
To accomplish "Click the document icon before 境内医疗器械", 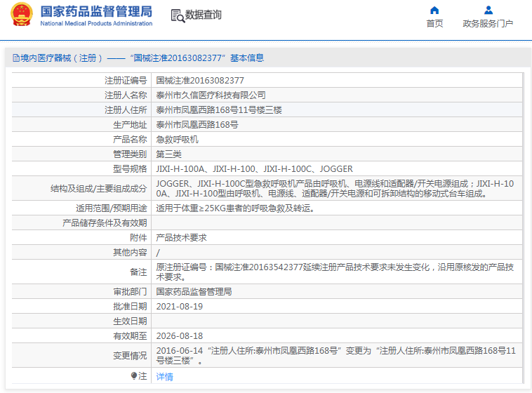I will click(x=16, y=58).
